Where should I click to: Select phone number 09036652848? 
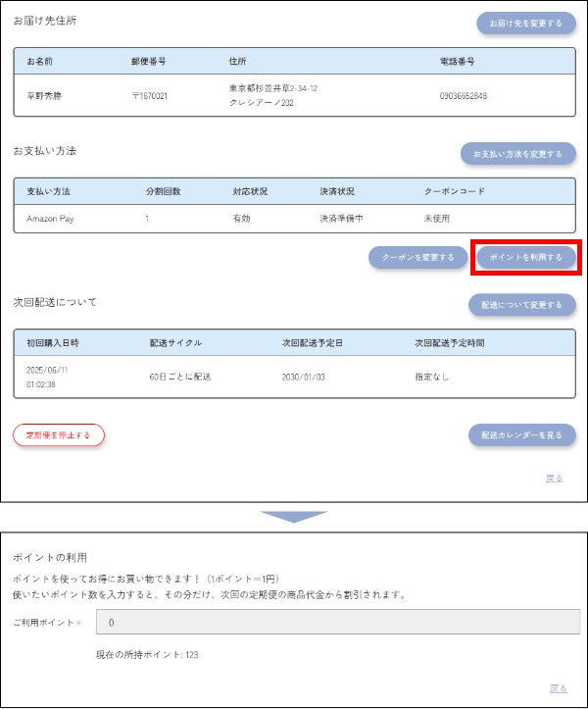click(x=464, y=96)
